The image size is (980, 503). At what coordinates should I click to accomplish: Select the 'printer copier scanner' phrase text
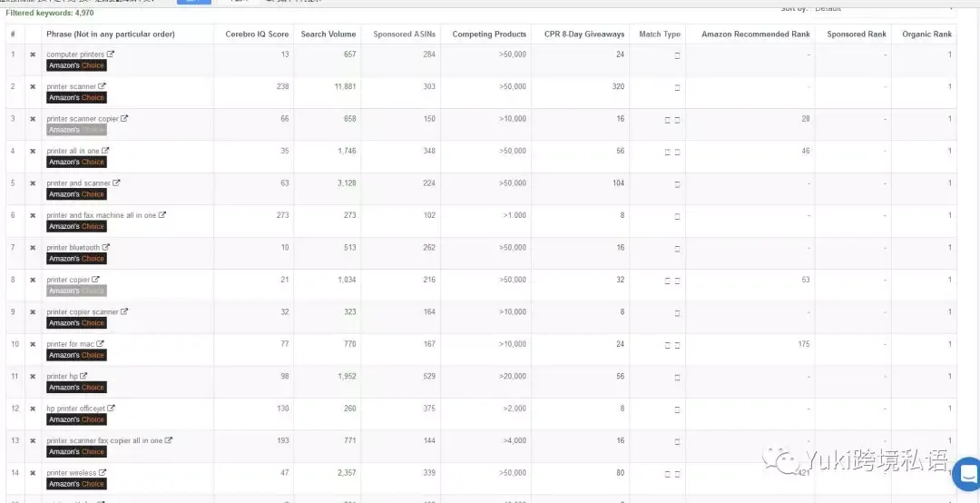pyautogui.click(x=83, y=312)
